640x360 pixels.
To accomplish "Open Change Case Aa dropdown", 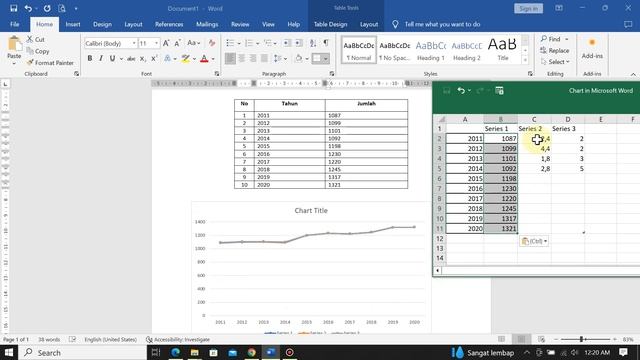I will click(193, 43).
